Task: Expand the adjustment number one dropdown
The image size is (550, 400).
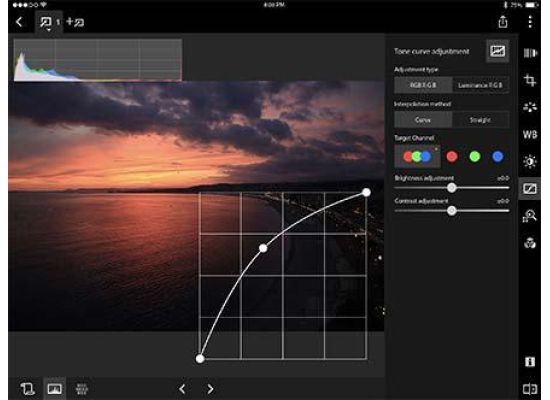Action: 48,22
